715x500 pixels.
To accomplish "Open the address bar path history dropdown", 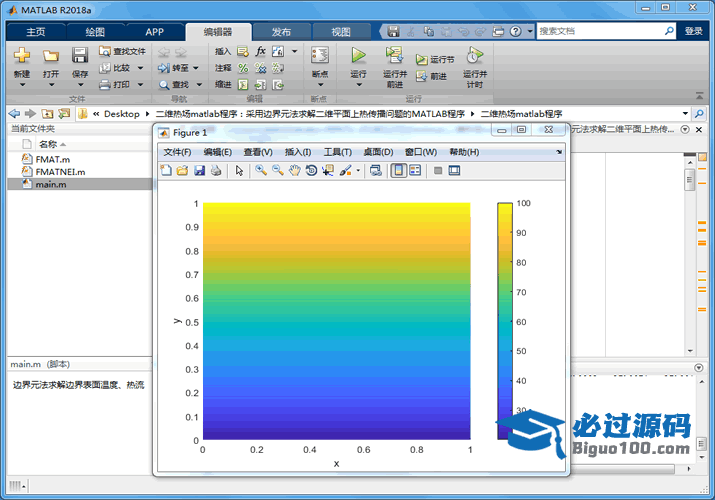I will pyautogui.click(x=685, y=113).
